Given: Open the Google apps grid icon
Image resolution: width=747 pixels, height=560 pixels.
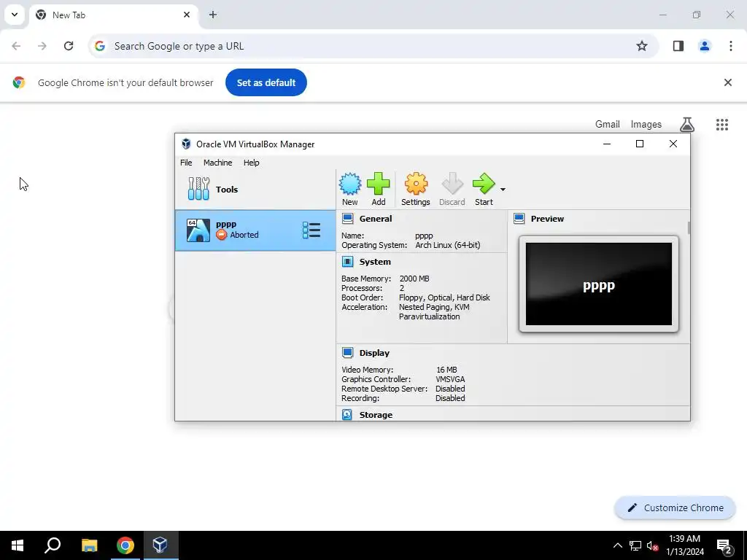Looking at the screenshot, I should coord(722,124).
